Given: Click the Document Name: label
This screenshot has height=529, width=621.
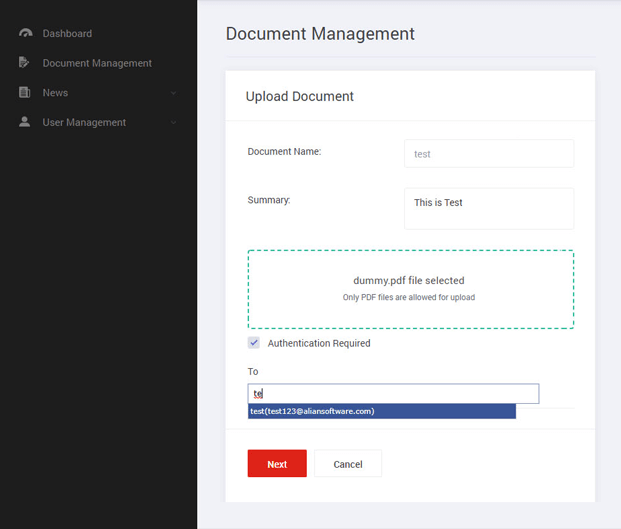Looking at the screenshot, I should [284, 152].
